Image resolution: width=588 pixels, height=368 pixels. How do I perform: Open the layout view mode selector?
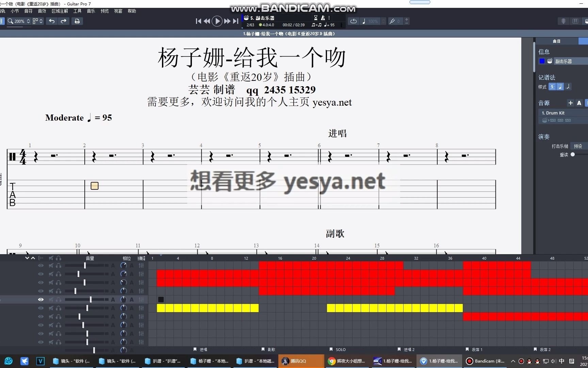(37, 21)
